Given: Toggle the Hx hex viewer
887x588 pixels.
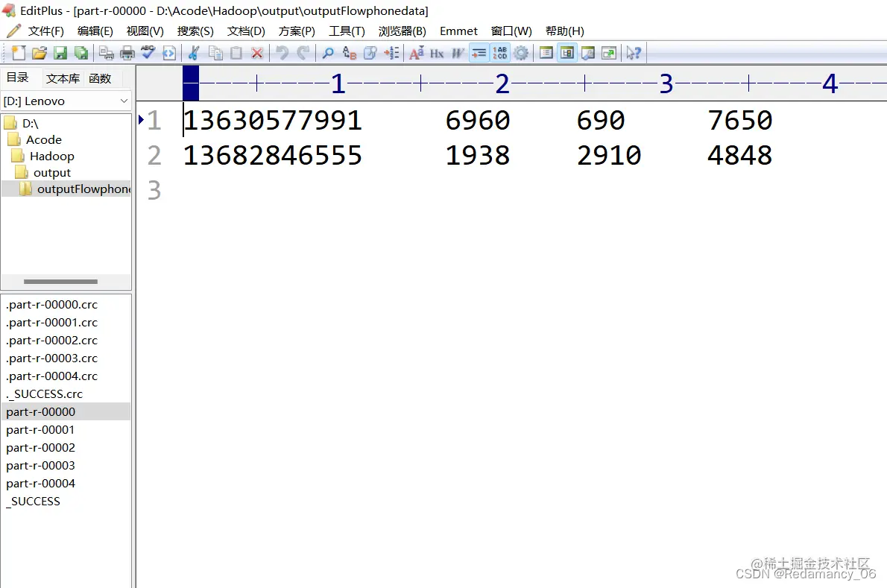Looking at the screenshot, I should pyautogui.click(x=437, y=53).
